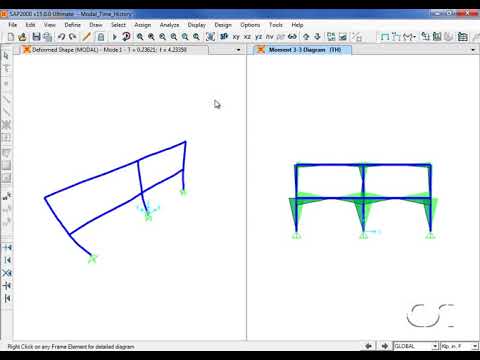
Task: Expand the left window tab list dropdown
Action: 238,50
